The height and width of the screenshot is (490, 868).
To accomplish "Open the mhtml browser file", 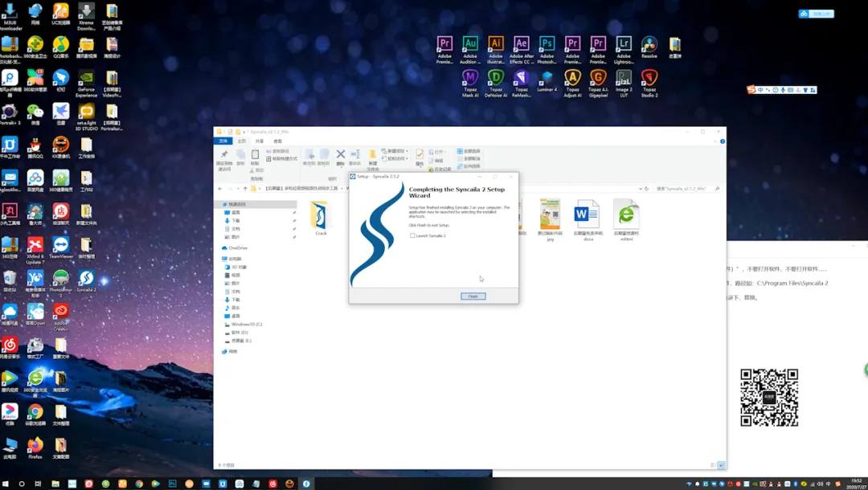I will click(x=626, y=215).
